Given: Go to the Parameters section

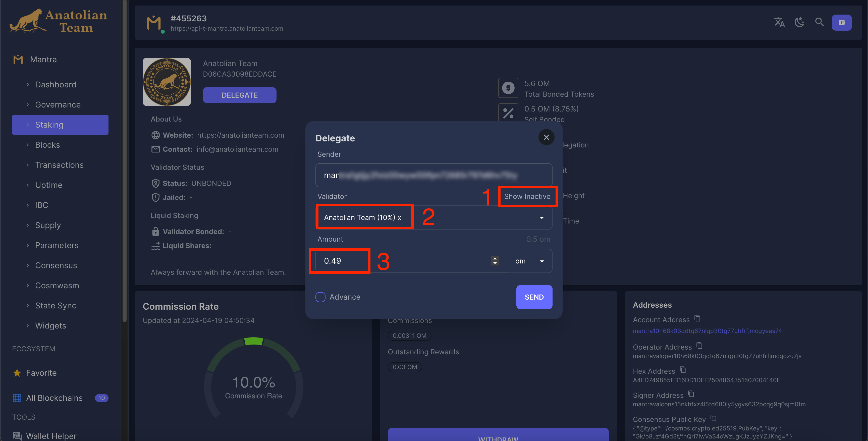Looking at the screenshot, I should click(x=60, y=245).
